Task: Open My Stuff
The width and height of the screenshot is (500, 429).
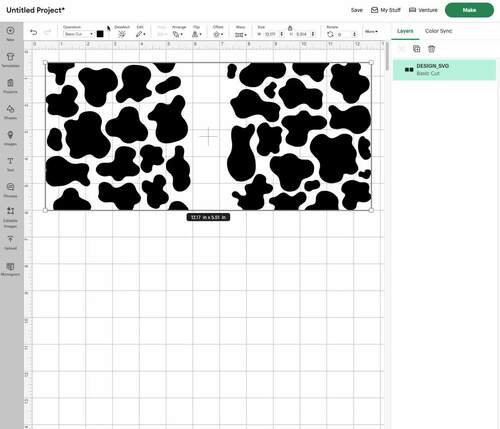Action: click(x=386, y=10)
